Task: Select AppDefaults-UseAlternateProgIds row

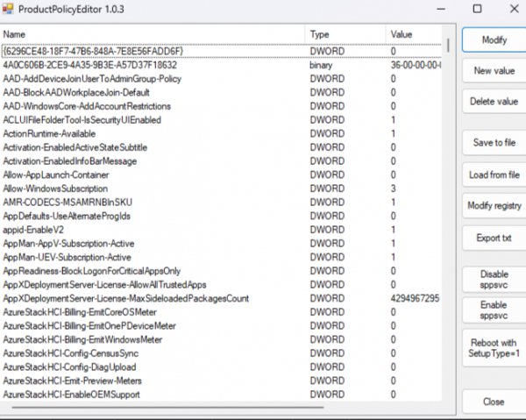Action: click(x=222, y=216)
